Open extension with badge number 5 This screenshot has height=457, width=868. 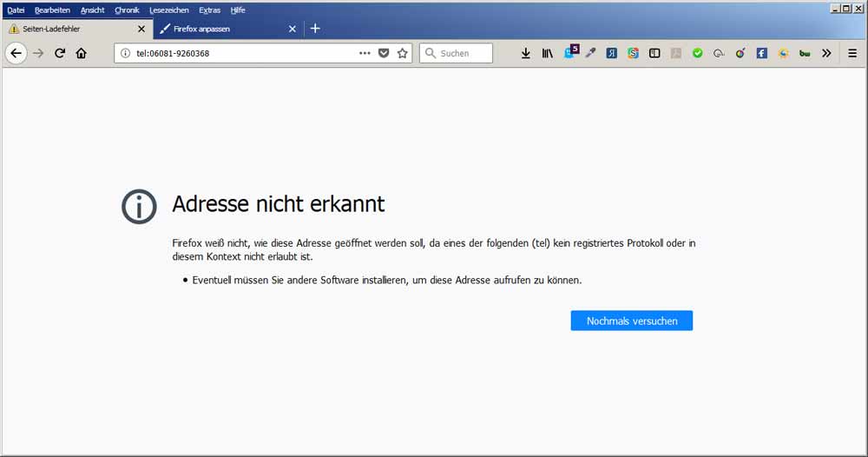point(571,52)
